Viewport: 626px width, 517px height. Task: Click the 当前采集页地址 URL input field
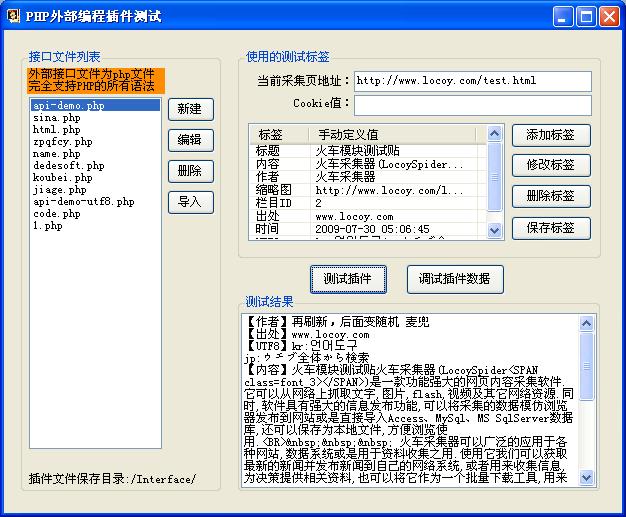pos(472,81)
